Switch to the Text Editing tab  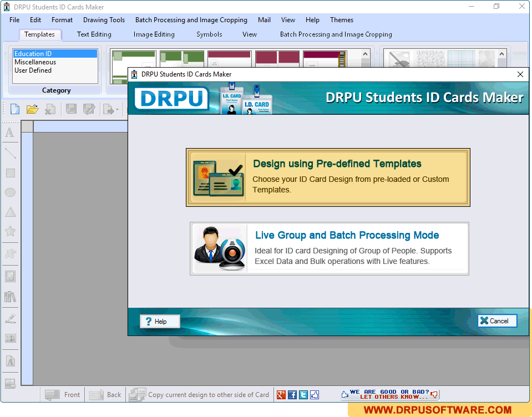pos(94,34)
